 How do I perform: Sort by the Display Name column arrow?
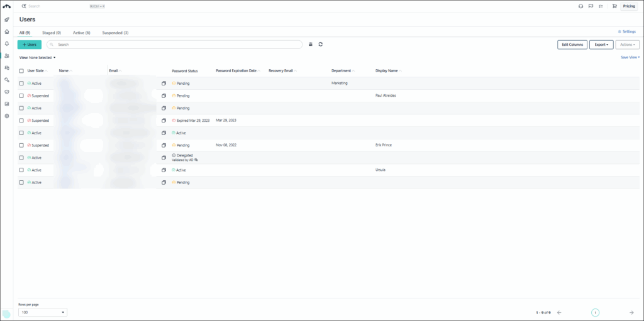[x=401, y=71]
